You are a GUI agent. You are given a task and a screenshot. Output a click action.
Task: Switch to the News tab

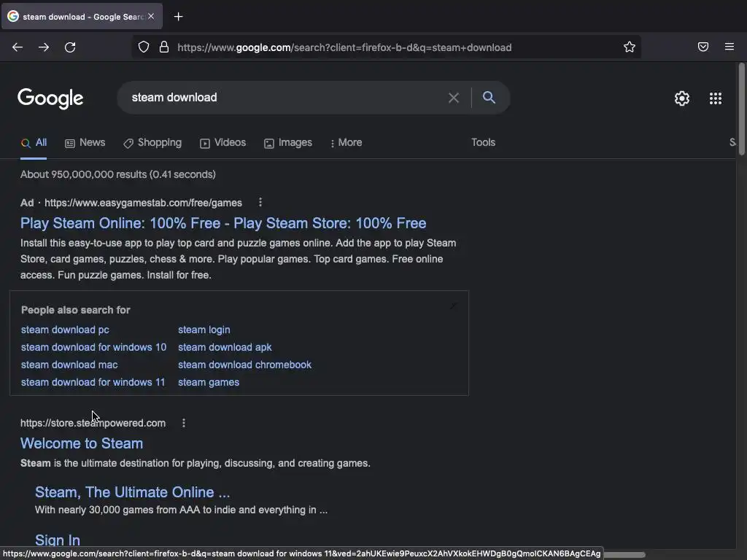coord(85,143)
